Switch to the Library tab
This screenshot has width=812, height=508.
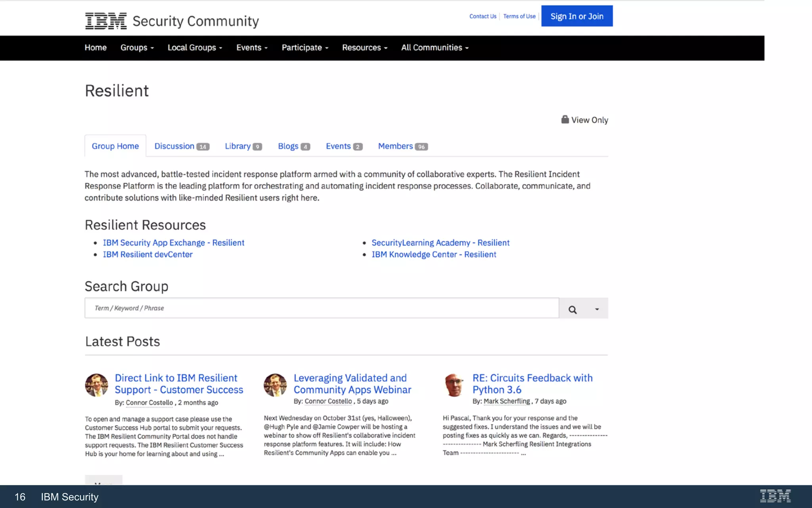243,146
